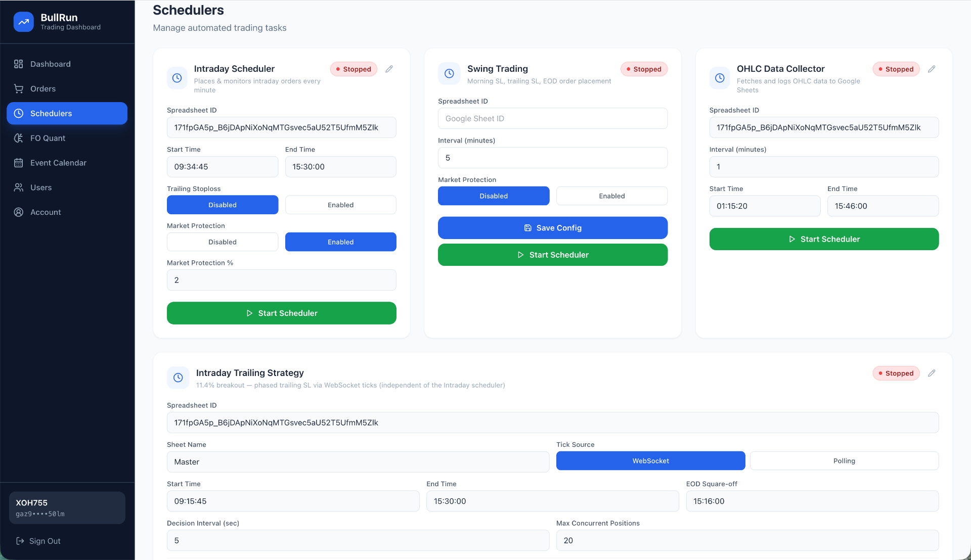971x560 pixels.
Task: Click the Decision Interval (sec) field
Action: point(358,540)
